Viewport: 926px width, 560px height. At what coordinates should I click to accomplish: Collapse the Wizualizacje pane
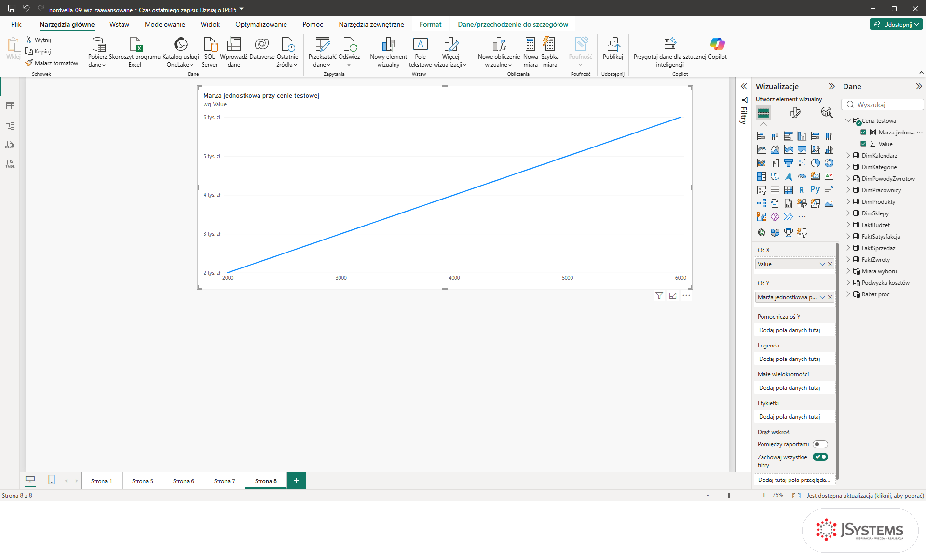[x=831, y=86]
